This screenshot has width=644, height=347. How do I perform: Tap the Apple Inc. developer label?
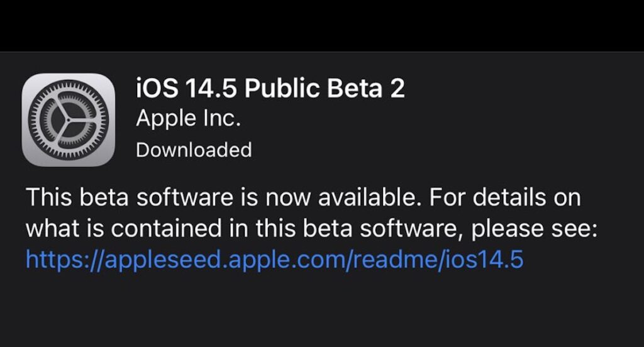coord(189,119)
